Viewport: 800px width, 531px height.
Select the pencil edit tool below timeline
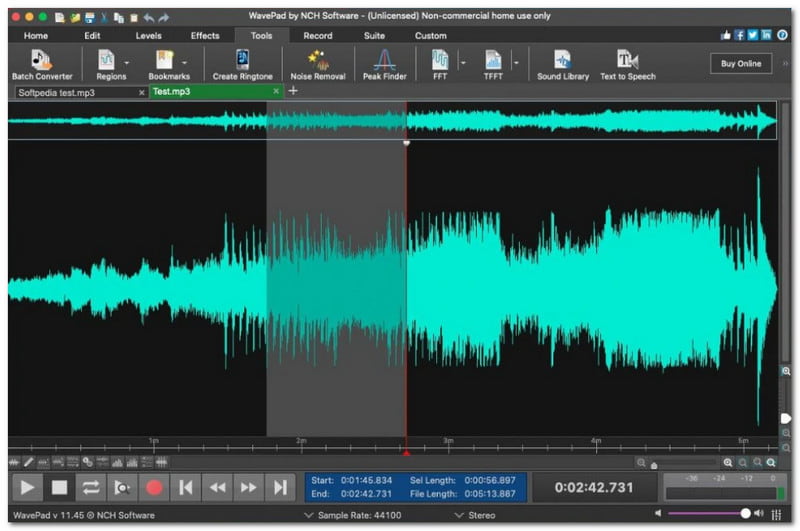pos(29,462)
